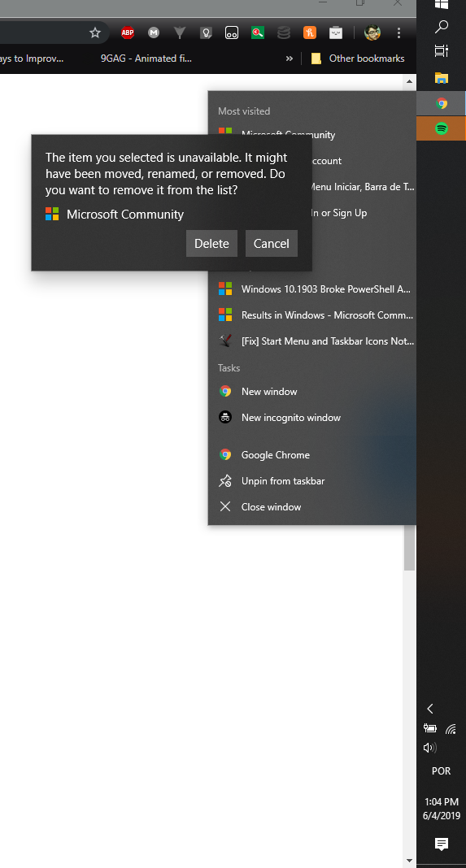Image resolution: width=466 pixels, height=868 pixels.
Task: Open Windows search from the taskbar
Action: tap(441, 27)
